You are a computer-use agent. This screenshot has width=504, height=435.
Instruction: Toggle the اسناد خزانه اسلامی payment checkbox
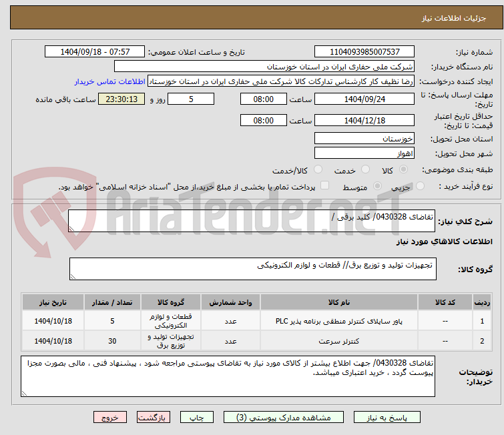coord(325,185)
